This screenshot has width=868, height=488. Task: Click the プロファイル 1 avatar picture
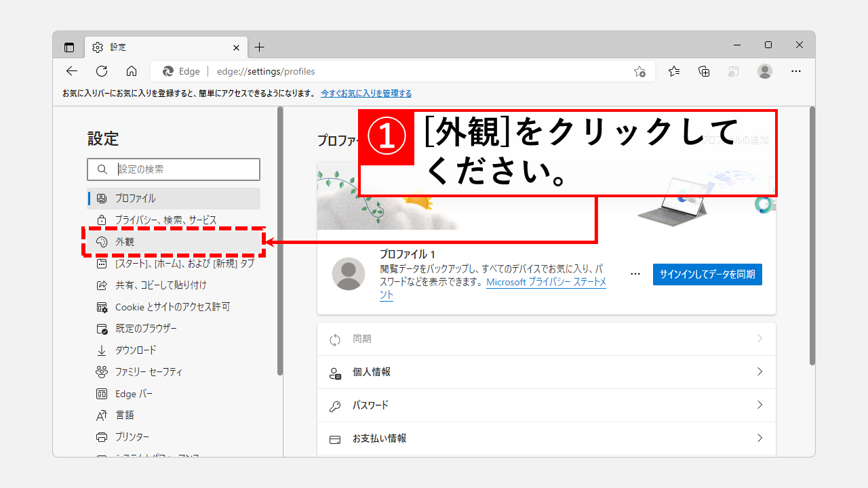[349, 274]
